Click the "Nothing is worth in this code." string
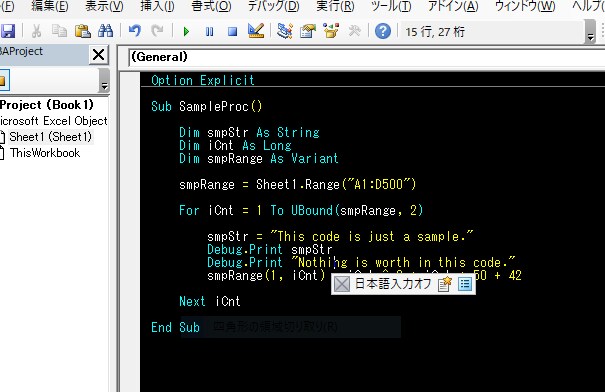 coord(403,263)
